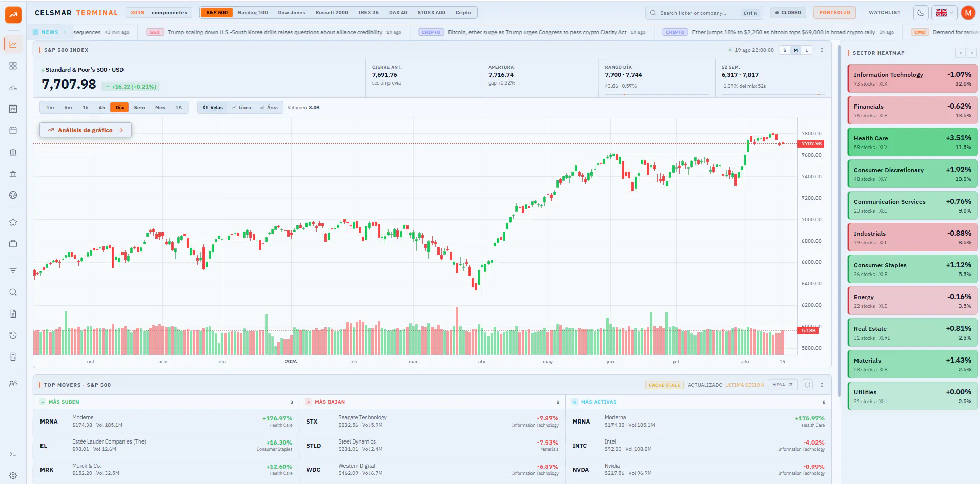Image resolution: width=980 pixels, height=484 pixels.
Task: Switch chart type to Línea
Action: point(241,108)
